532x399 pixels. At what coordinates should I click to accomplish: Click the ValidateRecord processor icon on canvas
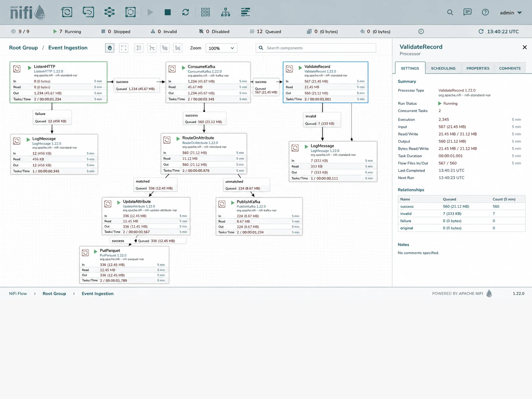coord(289,68)
